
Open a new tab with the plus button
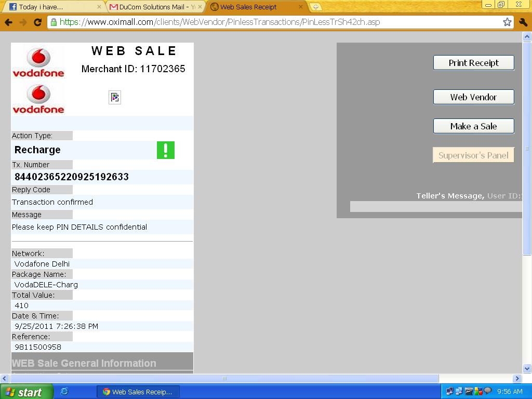tap(315, 7)
